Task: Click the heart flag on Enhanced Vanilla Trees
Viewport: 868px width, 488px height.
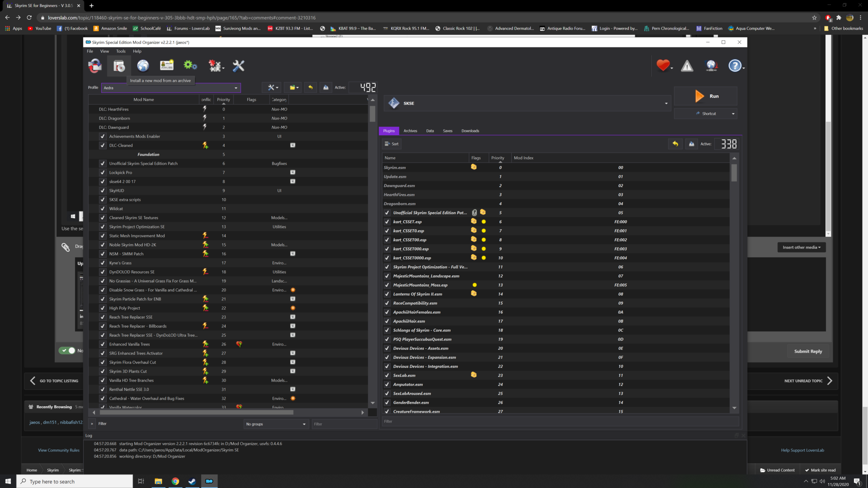Action: coord(239,344)
